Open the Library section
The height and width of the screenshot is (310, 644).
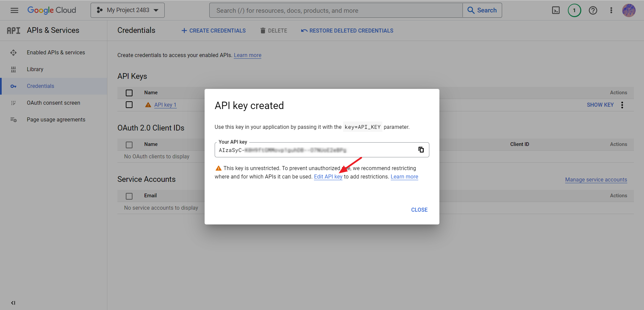pyautogui.click(x=35, y=69)
